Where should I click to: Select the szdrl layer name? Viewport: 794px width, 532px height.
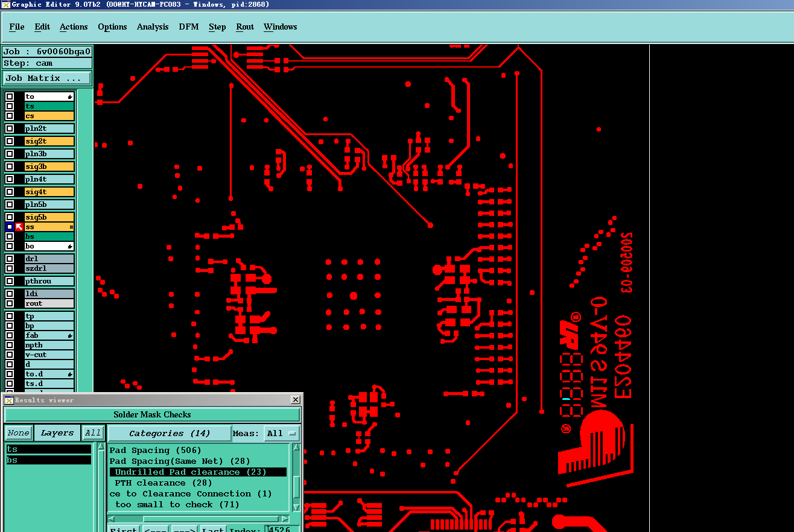pyautogui.click(x=49, y=268)
